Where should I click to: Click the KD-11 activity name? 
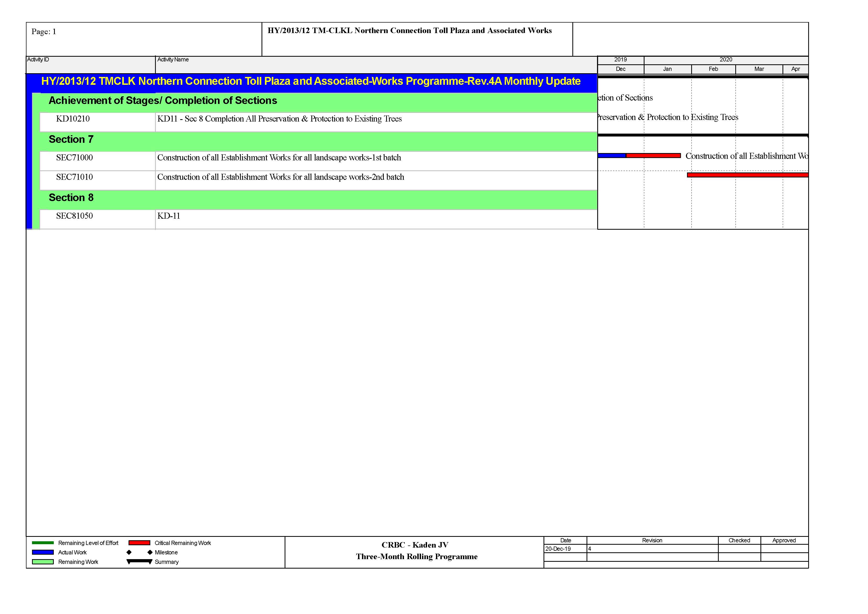(x=169, y=216)
